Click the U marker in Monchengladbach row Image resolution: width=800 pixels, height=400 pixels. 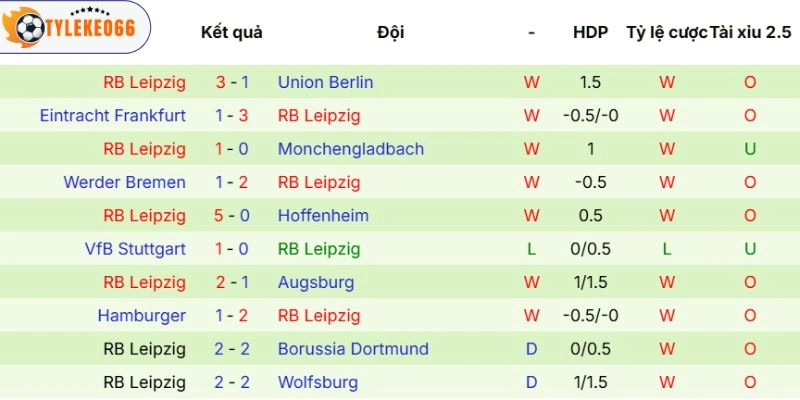(749, 149)
